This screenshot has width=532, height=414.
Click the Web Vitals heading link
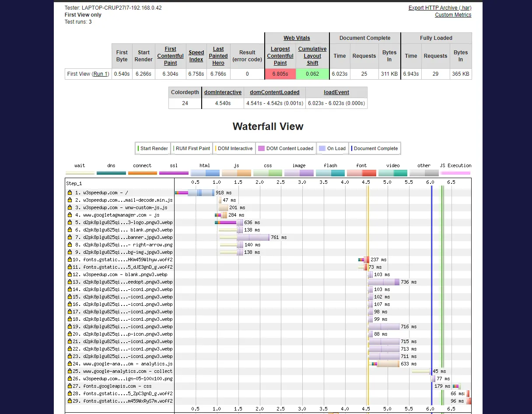pos(297,38)
